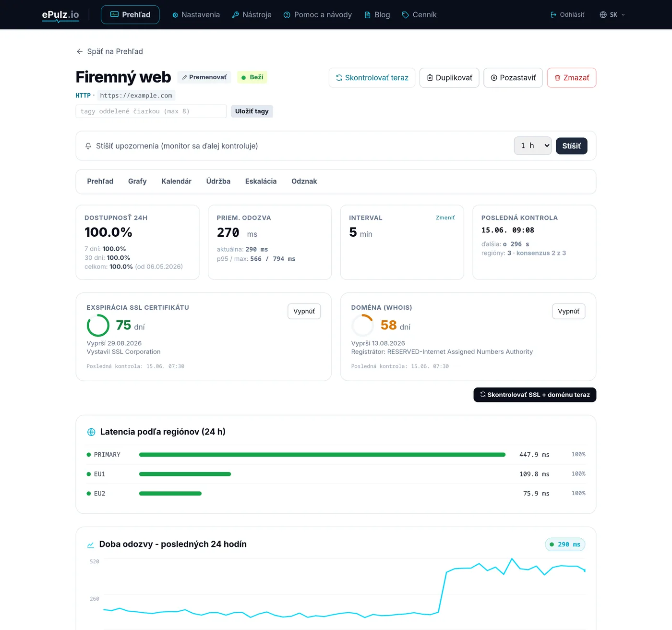Switch to the Grafy tab
The image size is (672, 630).
click(x=137, y=182)
